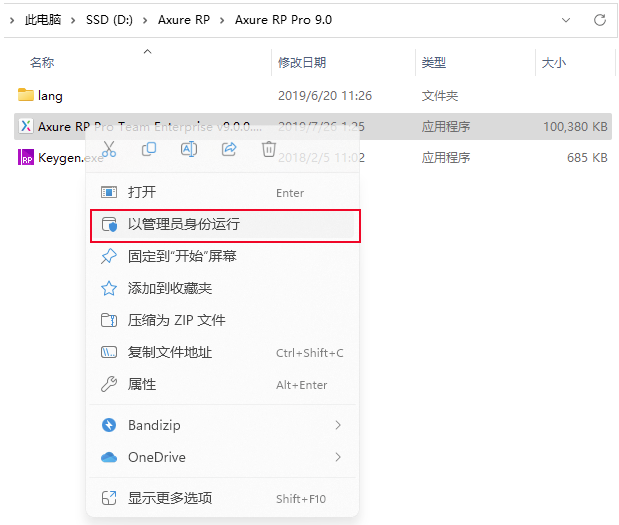619x525 pixels.
Task: Click the Share icon in context menu
Action: coord(229,149)
